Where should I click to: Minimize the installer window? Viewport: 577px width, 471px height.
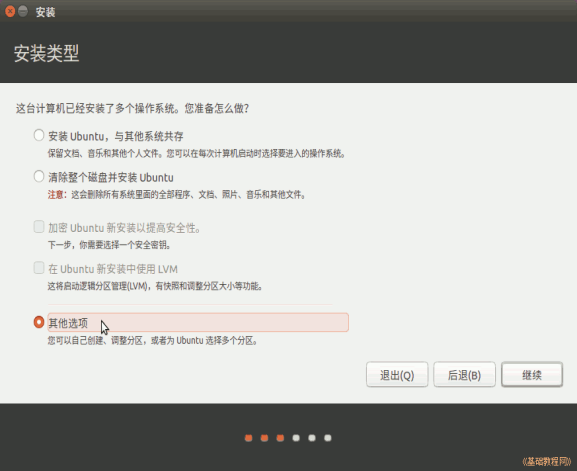[x=23, y=11]
